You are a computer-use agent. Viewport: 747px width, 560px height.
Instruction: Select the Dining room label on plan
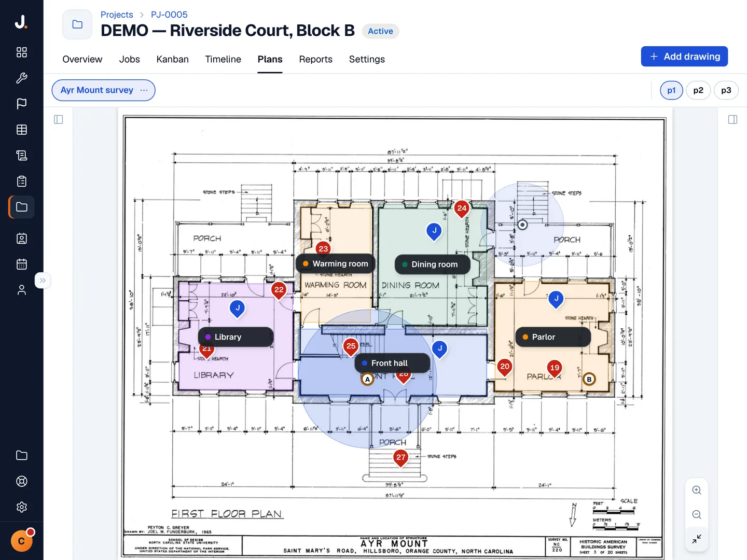[433, 264]
